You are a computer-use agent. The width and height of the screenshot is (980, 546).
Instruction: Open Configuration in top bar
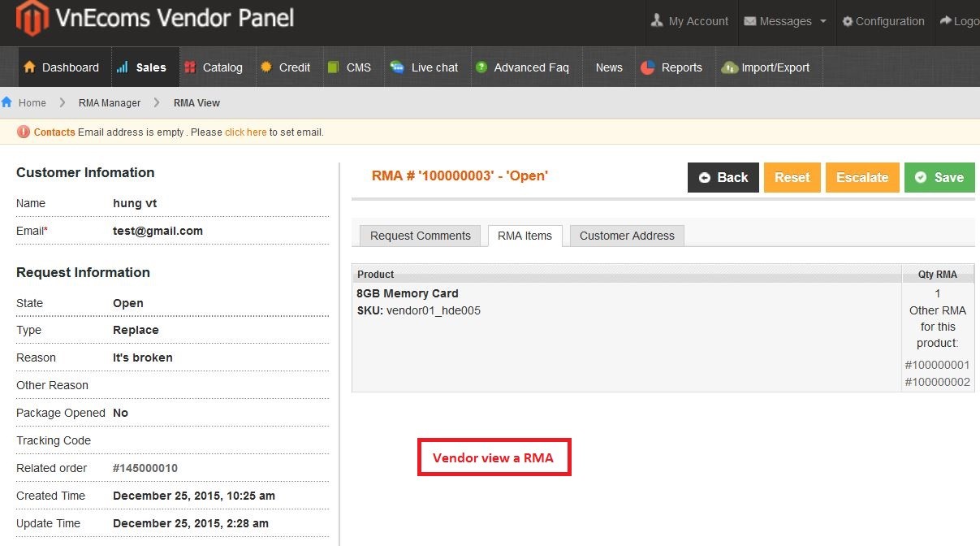click(x=883, y=21)
